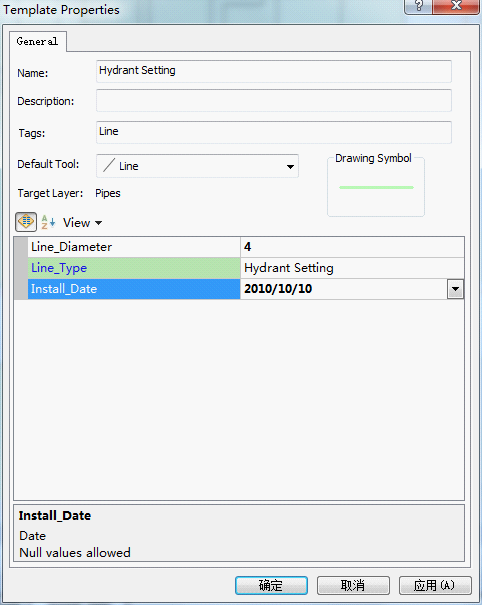Expand the Install_Date value dropdown arrow
Viewport: 483px width, 606px height.
[455, 289]
